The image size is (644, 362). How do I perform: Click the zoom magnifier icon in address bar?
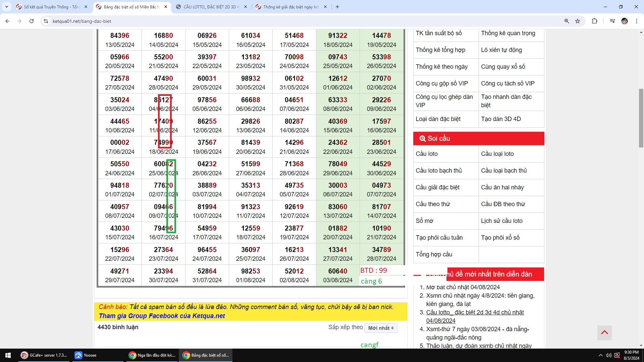coord(567,21)
